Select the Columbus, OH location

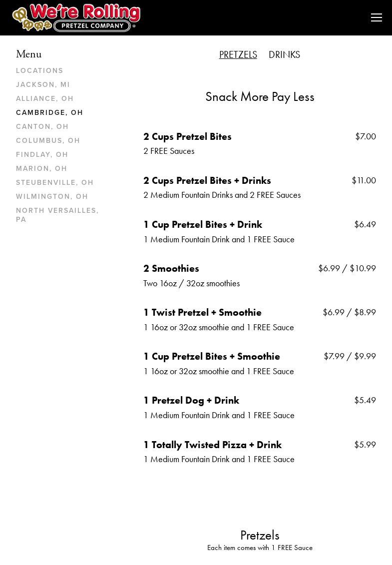[48, 141]
